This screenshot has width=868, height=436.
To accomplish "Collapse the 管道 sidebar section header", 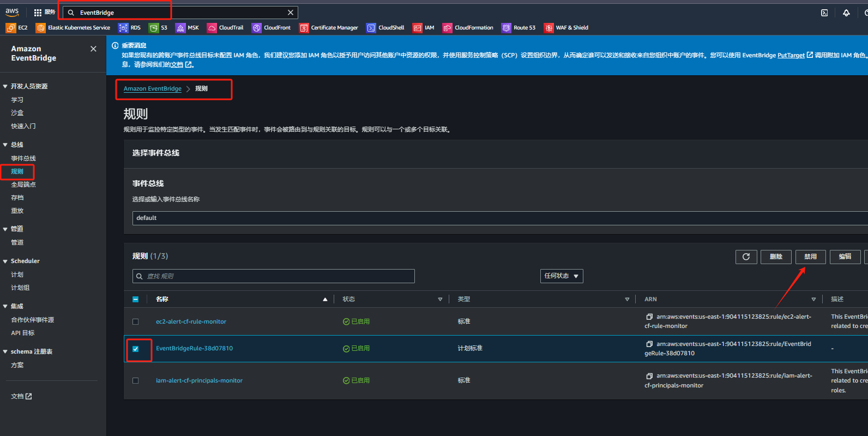I will 5,229.
